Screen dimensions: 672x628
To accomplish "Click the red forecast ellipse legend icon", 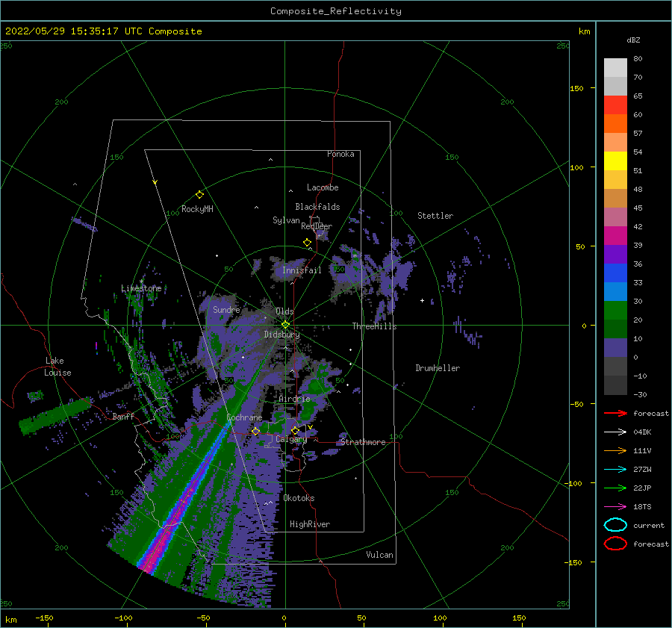I will 615,544.
